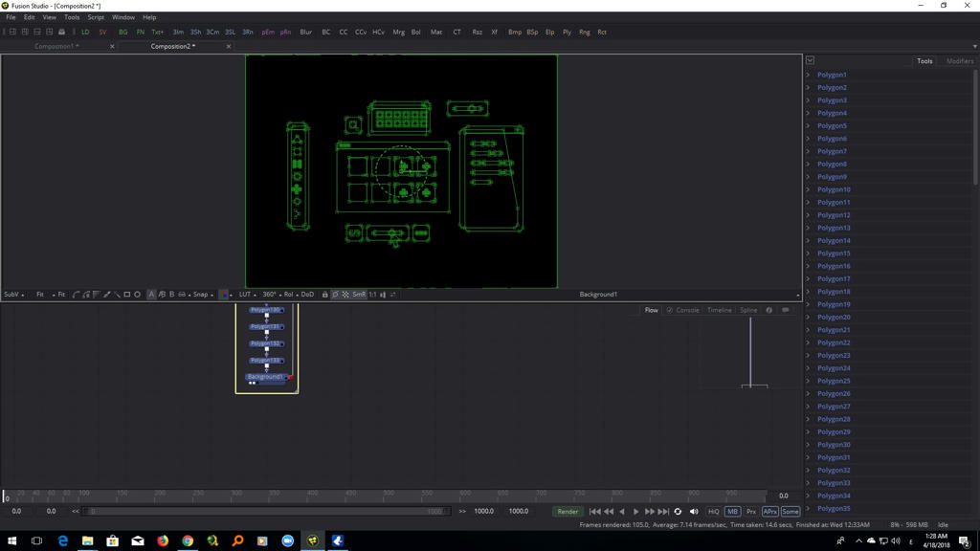
Task: Click the time ruler near frame 500
Action: click(313, 496)
